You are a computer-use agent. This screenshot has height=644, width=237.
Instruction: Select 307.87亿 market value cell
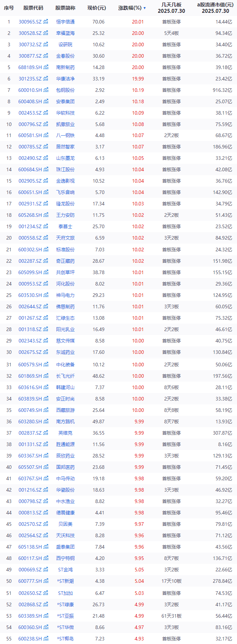pyautogui.click(x=222, y=433)
